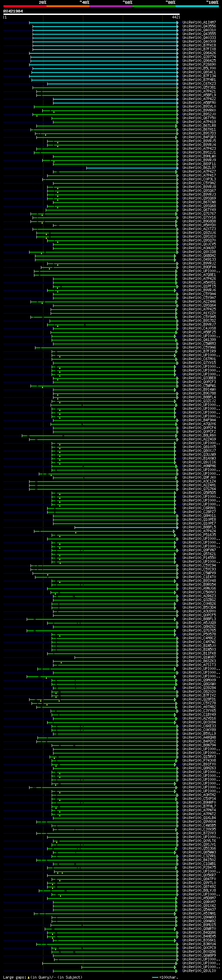This screenshot has width=222, height=980.
Task: Select hit UniRef100_C6TM01
Action: [199, 359]
